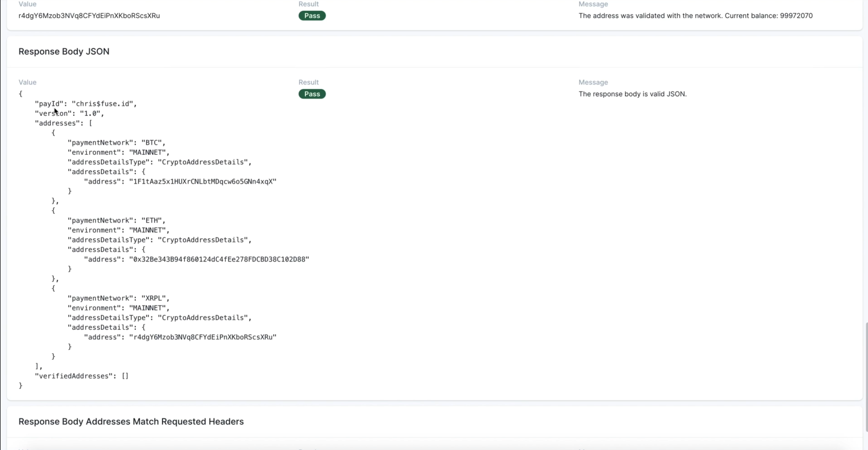Click the version 1.0 line in the JSON
The image size is (868, 450).
69,114
